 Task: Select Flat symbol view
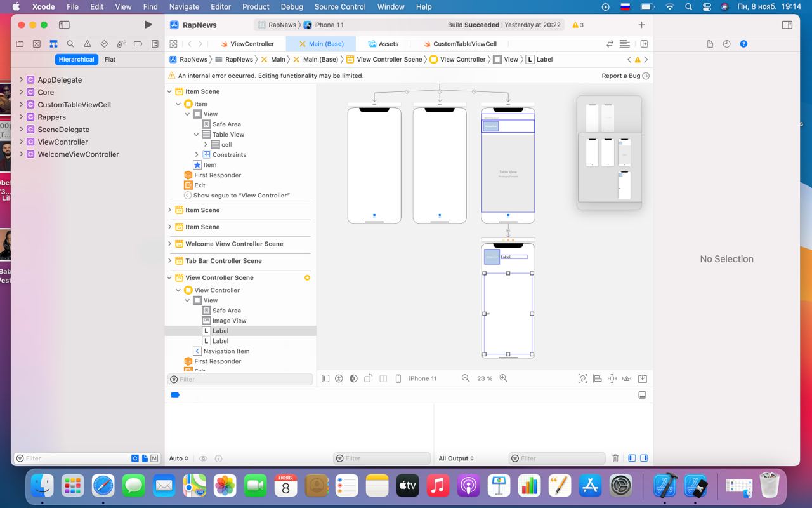[110, 59]
